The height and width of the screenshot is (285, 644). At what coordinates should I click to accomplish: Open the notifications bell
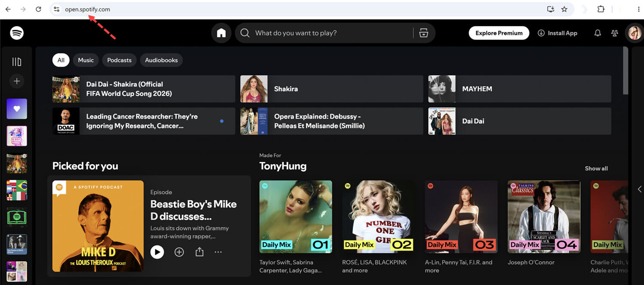(x=598, y=33)
